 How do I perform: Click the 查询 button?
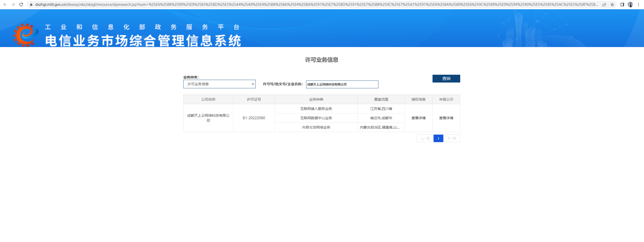click(x=446, y=78)
